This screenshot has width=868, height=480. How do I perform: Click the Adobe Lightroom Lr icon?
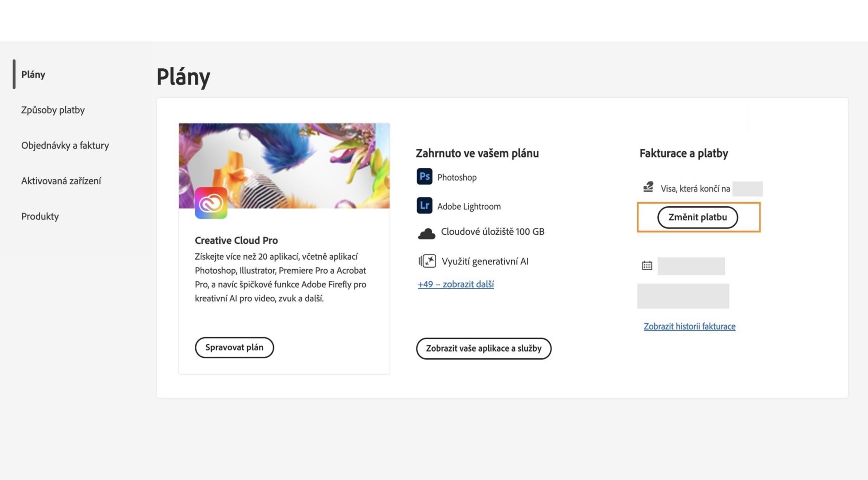point(424,205)
